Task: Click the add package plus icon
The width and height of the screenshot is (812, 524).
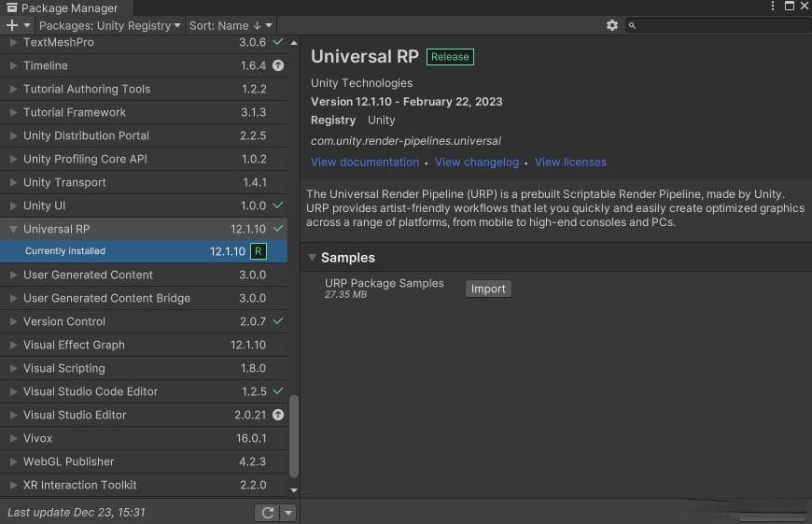Action: pyautogui.click(x=12, y=25)
